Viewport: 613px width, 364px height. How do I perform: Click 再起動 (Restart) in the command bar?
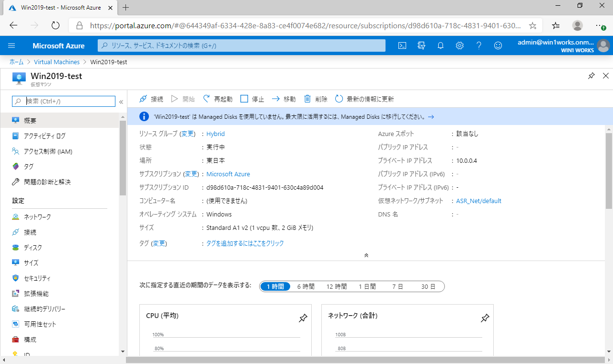click(x=217, y=99)
